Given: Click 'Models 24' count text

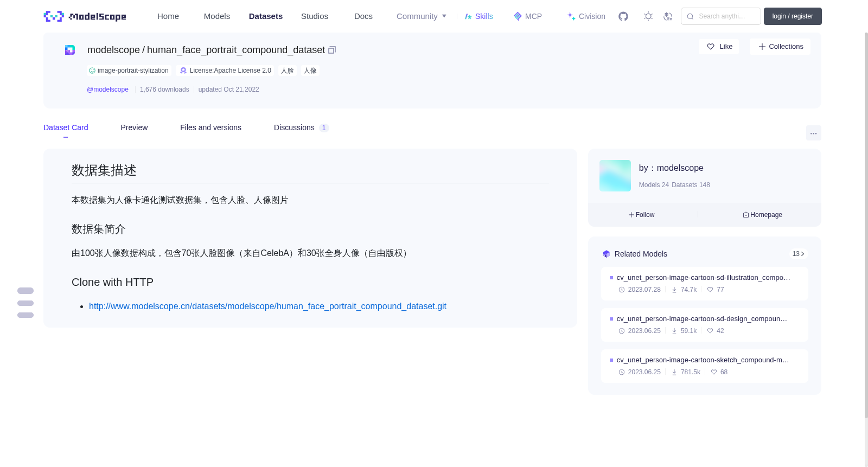Looking at the screenshot, I should coord(654,185).
